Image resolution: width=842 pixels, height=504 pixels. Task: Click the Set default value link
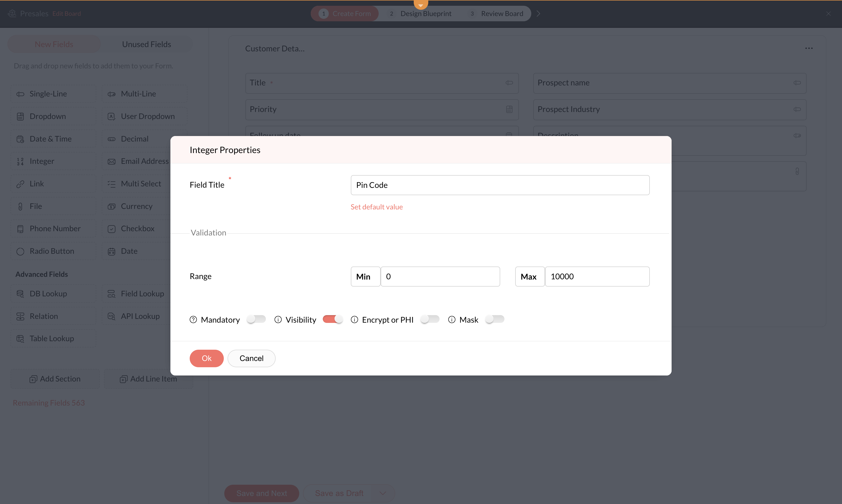(377, 207)
